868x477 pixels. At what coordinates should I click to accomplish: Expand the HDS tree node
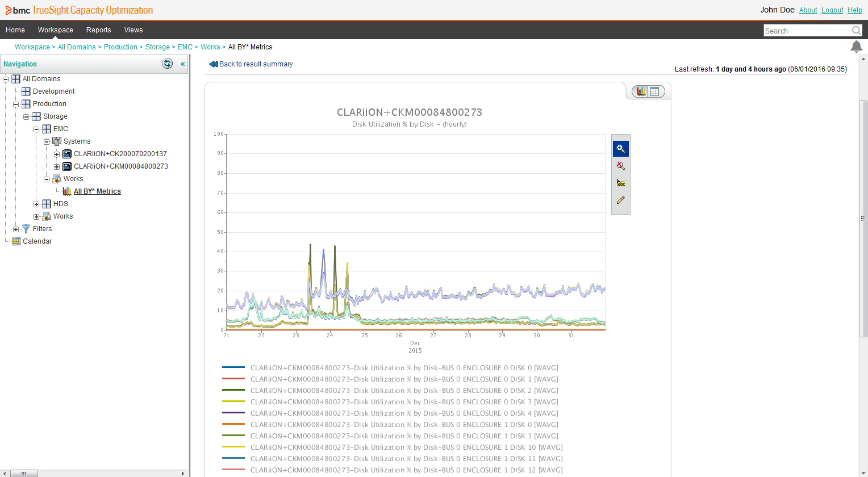coord(36,204)
